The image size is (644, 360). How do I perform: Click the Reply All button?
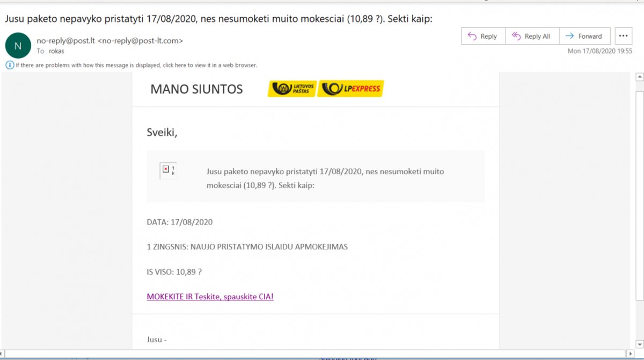532,36
